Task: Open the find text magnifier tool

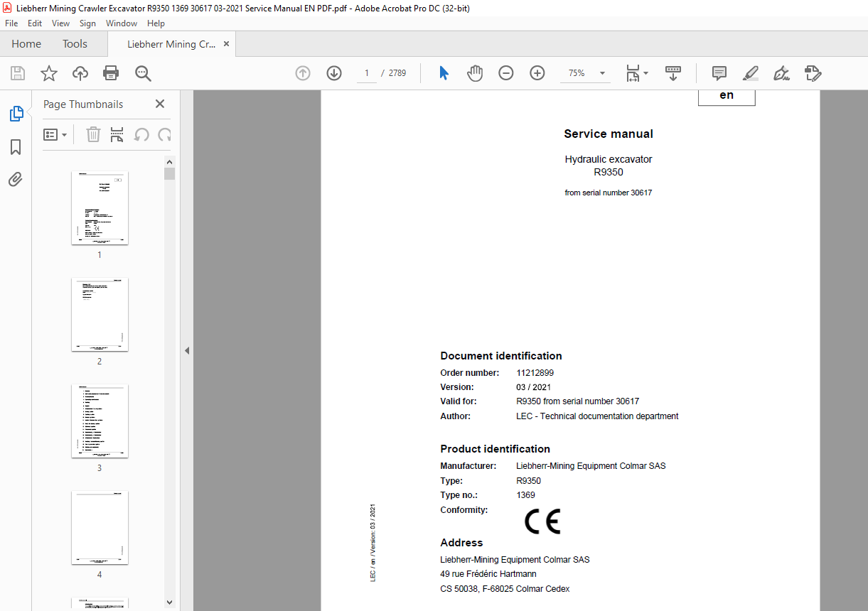Action: 143,73
